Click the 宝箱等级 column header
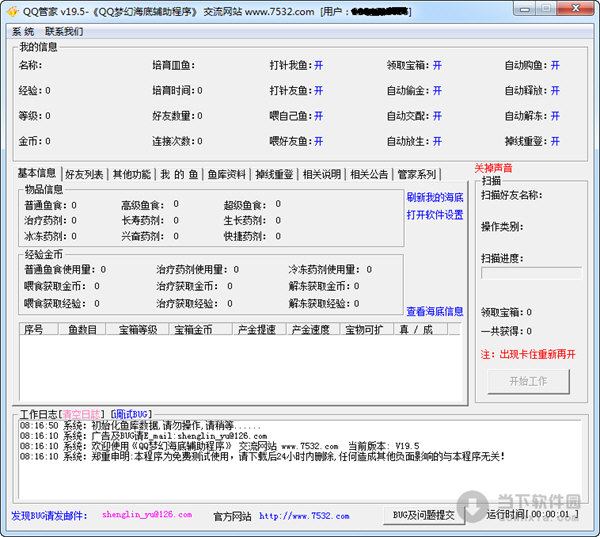The height and width of the screenshot is (537, 600). (137, 330)
